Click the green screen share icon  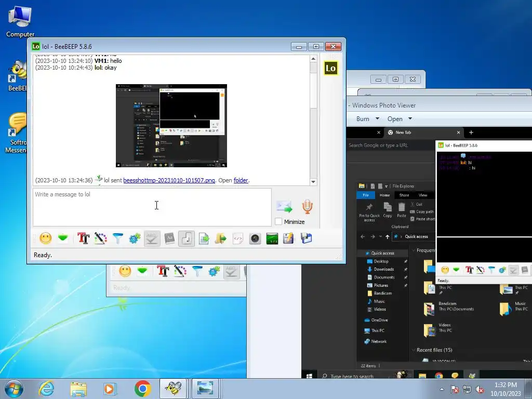pos(272,238)
